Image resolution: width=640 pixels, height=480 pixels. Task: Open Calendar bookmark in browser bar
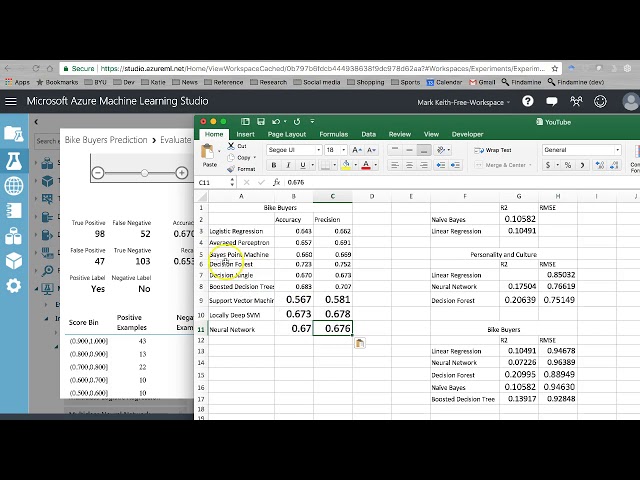pyautogui.click(x=445, y=82)
